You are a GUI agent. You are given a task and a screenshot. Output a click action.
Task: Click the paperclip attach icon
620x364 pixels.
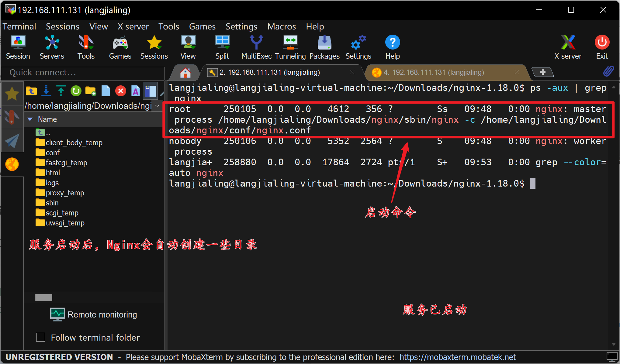(x=608, y=71)
